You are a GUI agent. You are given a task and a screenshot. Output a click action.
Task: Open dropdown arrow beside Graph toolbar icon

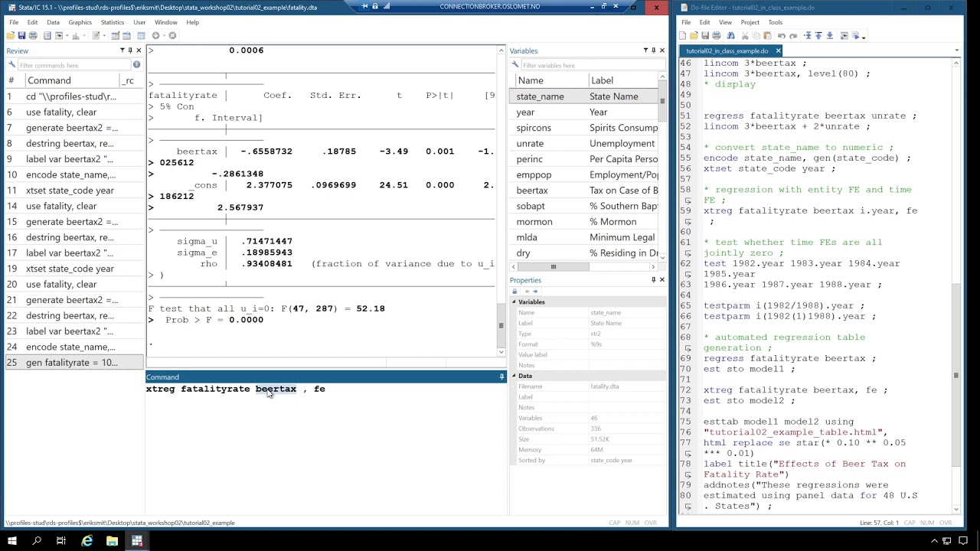tap(84, 35)
